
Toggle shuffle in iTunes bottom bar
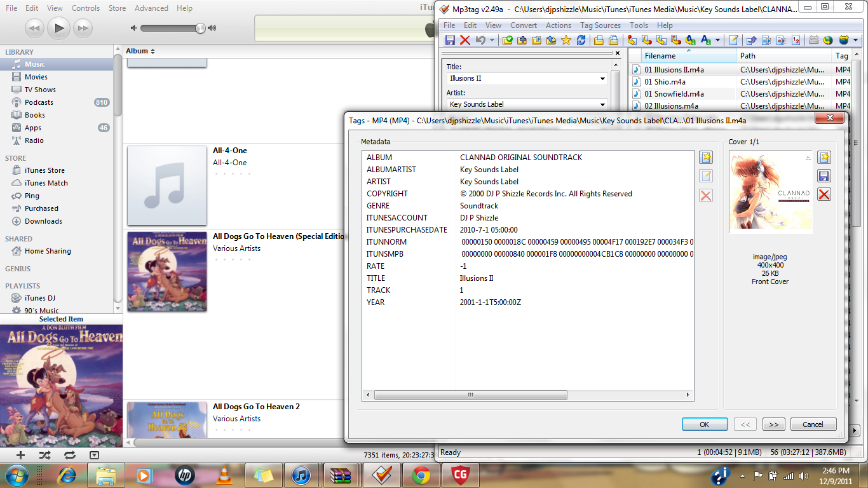(x=44, y=455)
